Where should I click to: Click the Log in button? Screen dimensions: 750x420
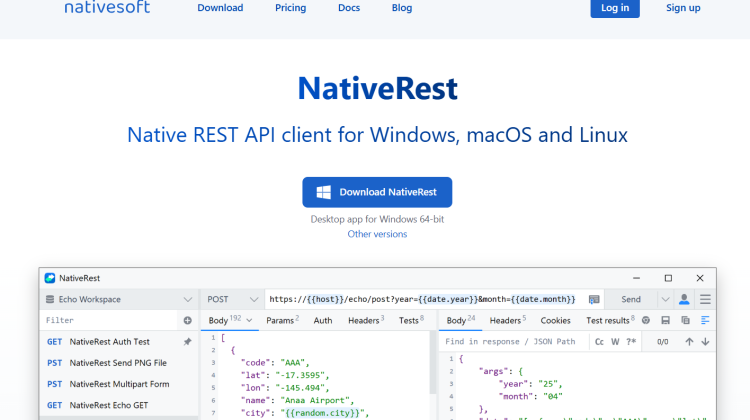615,8
